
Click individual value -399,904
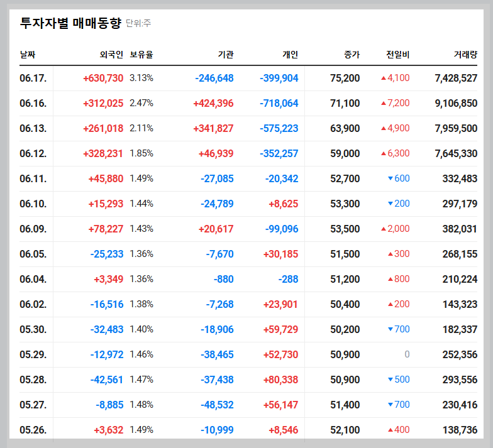tap(279, 78)
